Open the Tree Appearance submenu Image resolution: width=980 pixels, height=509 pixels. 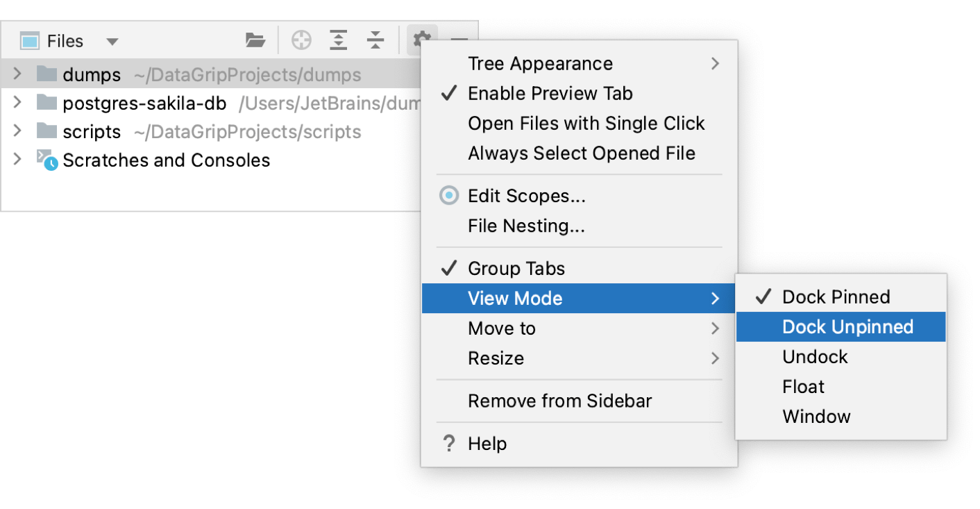[x=541, y=63]
